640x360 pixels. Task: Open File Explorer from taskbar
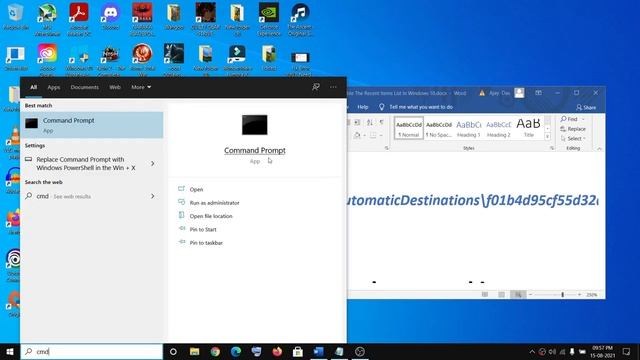click(195, 351)
